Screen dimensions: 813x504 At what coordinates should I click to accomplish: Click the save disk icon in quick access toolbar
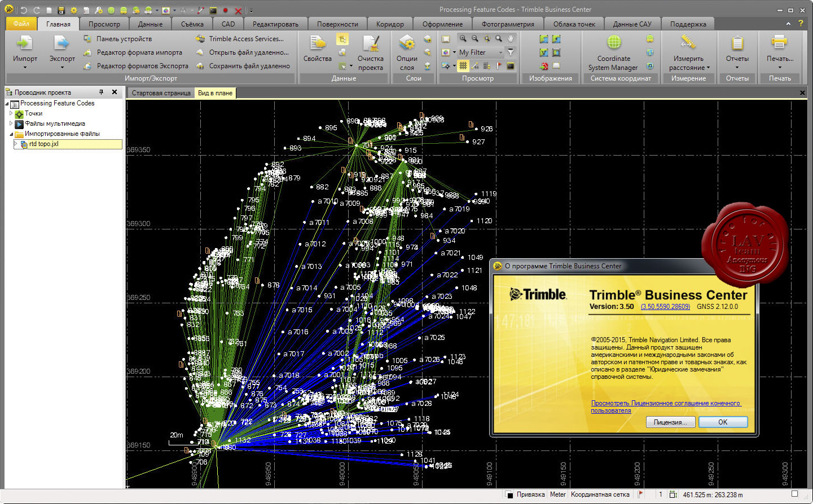click(61, 10)
